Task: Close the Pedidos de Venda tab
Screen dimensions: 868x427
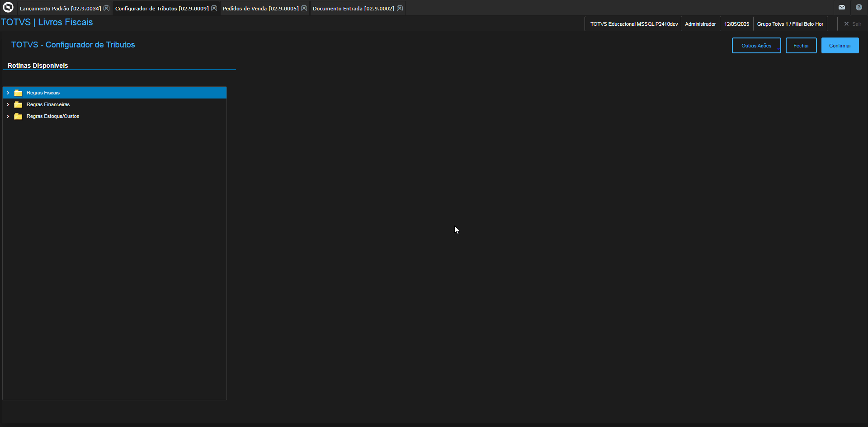Action: coord(304,9)
